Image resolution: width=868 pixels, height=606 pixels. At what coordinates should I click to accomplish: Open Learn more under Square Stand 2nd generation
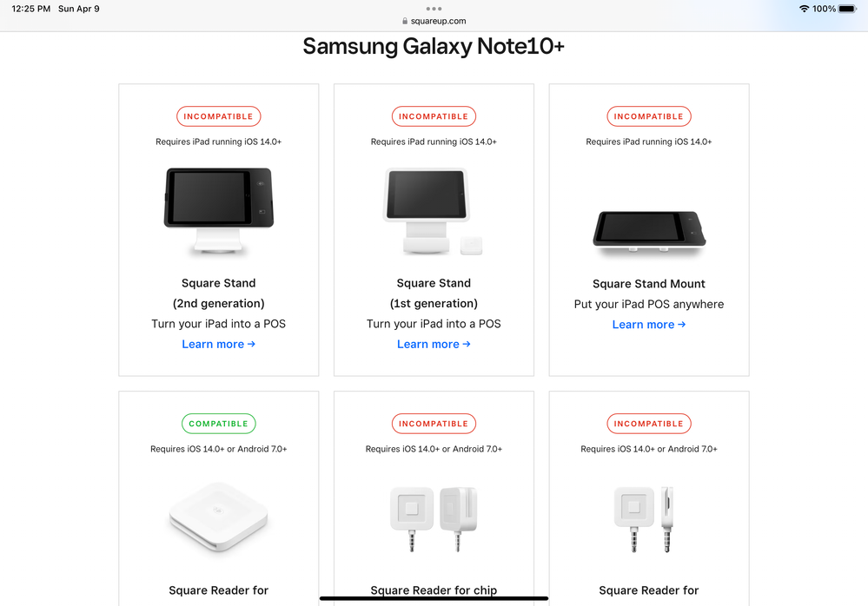click(219, 344)
